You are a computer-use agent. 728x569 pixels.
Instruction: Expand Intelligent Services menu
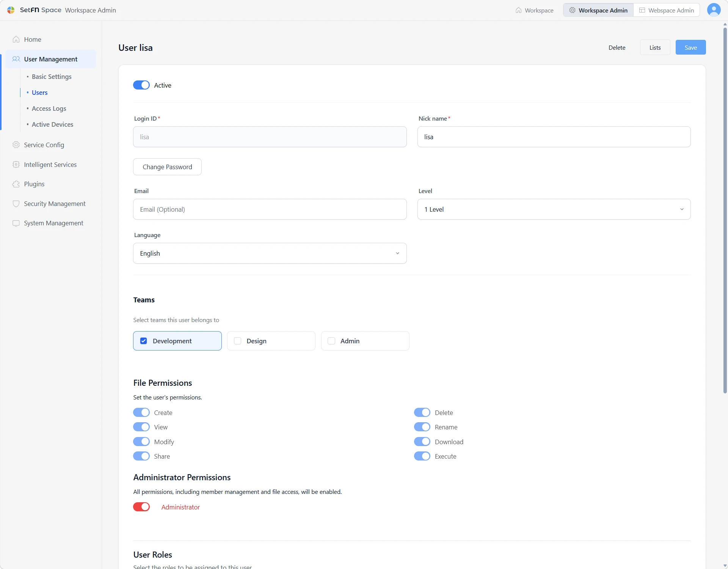tap(51, 165)
